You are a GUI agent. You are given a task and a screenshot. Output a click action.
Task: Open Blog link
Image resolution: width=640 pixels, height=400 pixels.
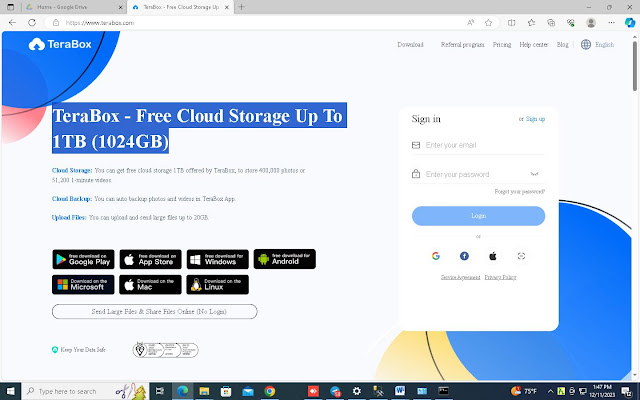(x=562, y=44)
